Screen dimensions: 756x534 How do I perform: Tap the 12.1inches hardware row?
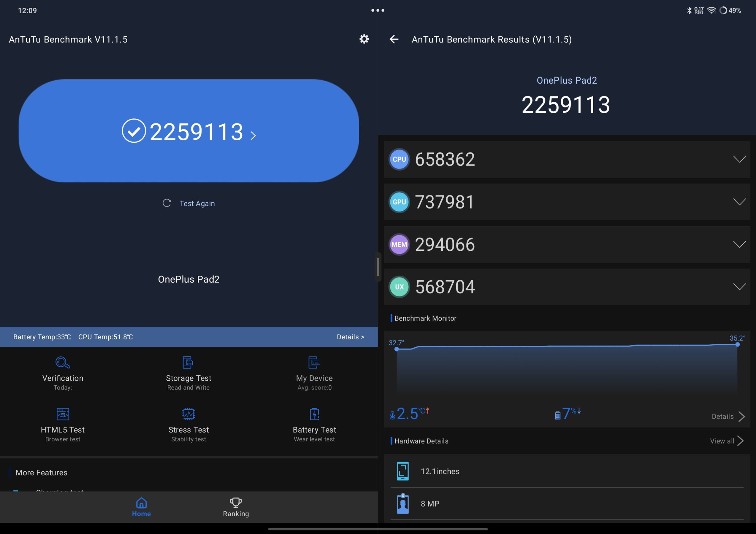click(x=567, y=471)
